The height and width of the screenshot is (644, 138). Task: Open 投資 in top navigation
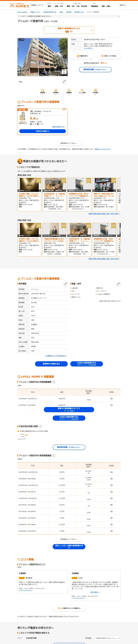pos(103,6)
